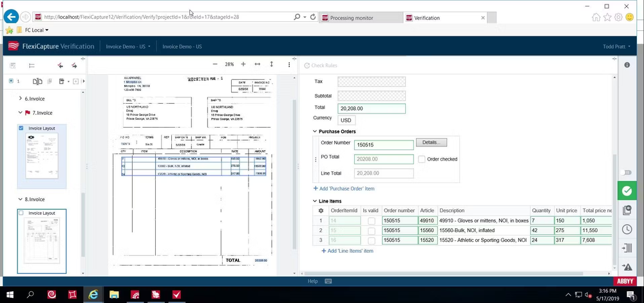Viewport: 644px width, 303px height.
Task: Click the taskbar search icon
Action: click(30, 295)
